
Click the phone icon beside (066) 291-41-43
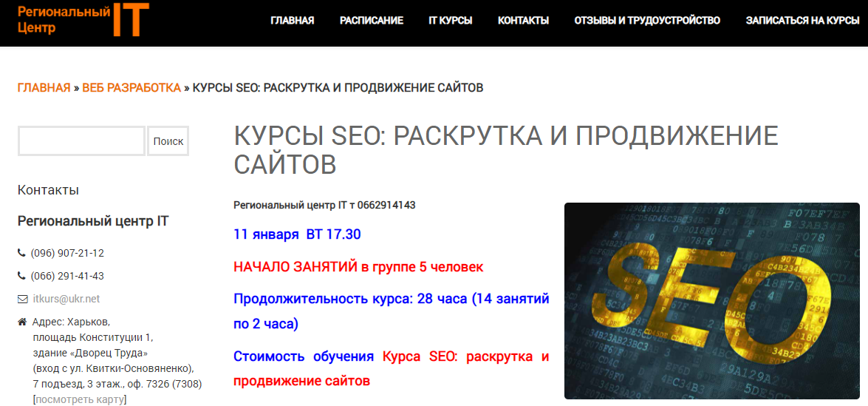click(x=21, y=276)
